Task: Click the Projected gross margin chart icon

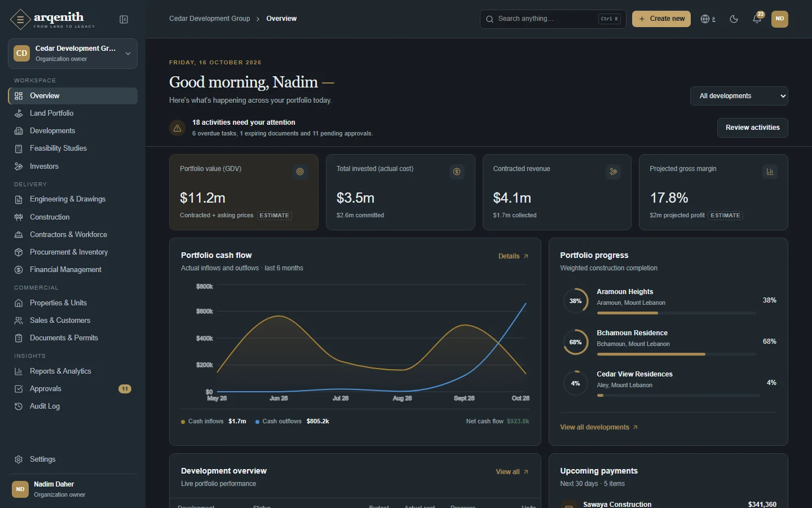Action: point(770,172)
